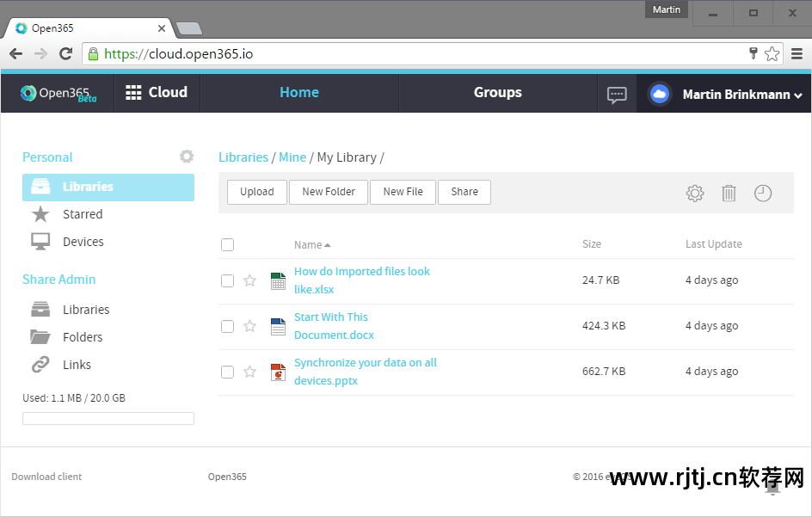Click the Size column header
This screenshot has width=812, height=517.
coord(592,244)
